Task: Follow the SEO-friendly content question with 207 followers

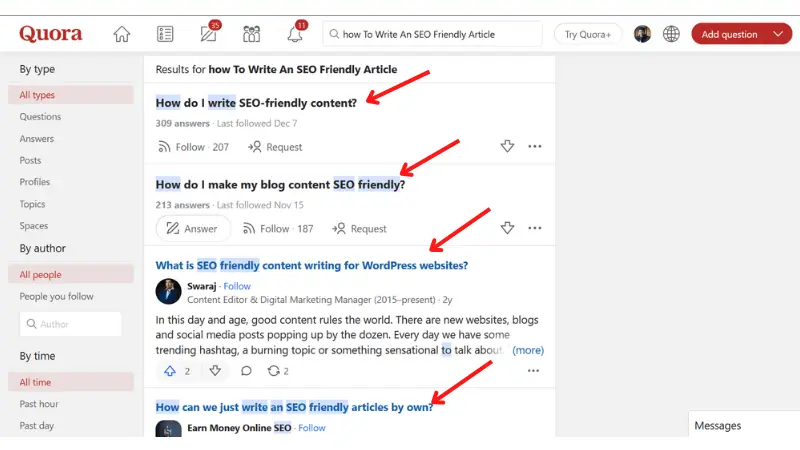Action: tap(193, 147)
